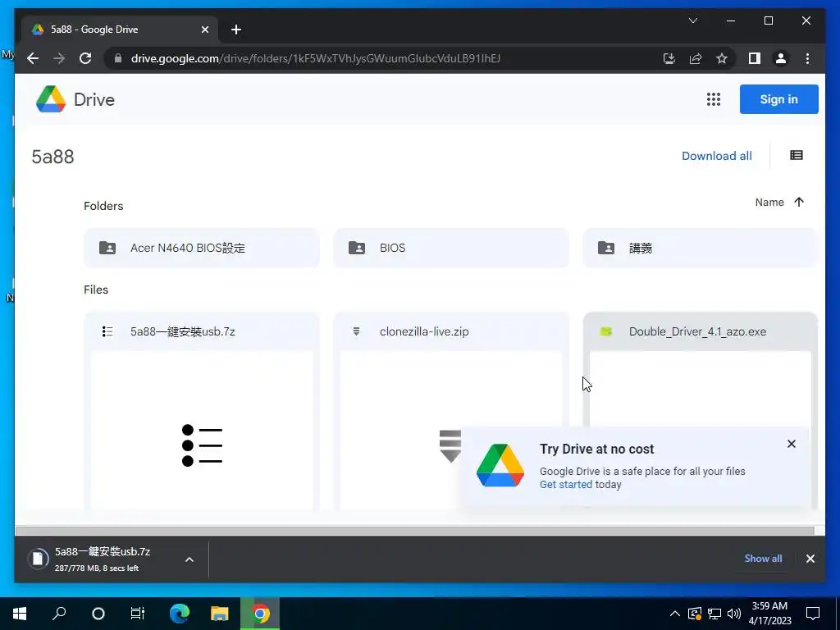Click the network icon in system tray
Viewport: 840px width, 630px height.
point(714,614)
